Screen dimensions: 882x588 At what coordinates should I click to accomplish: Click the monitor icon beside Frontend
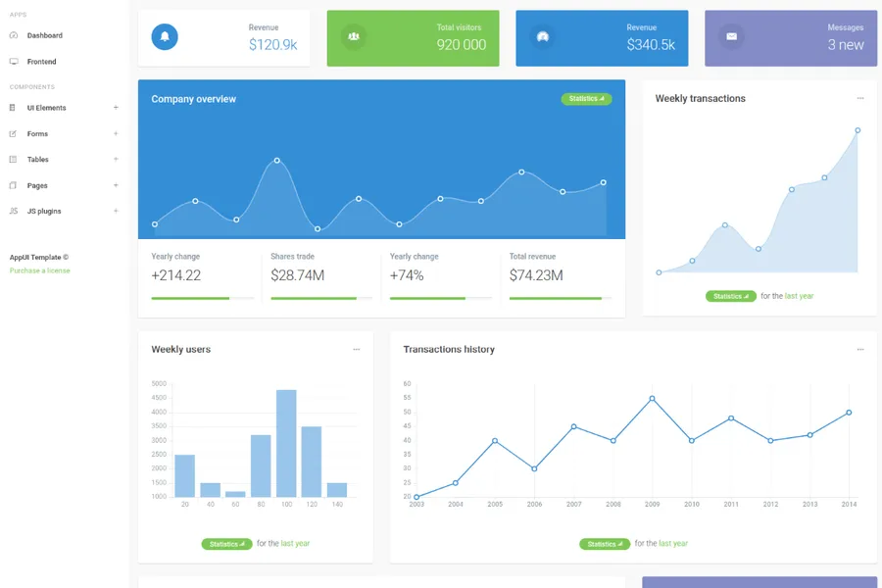tap(14, 62)
